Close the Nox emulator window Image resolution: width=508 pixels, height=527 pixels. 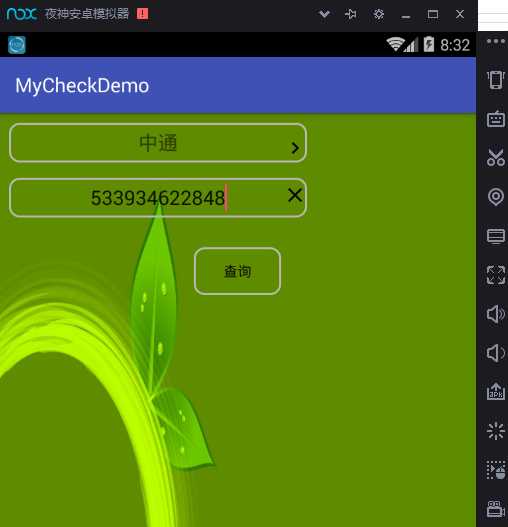460,14
